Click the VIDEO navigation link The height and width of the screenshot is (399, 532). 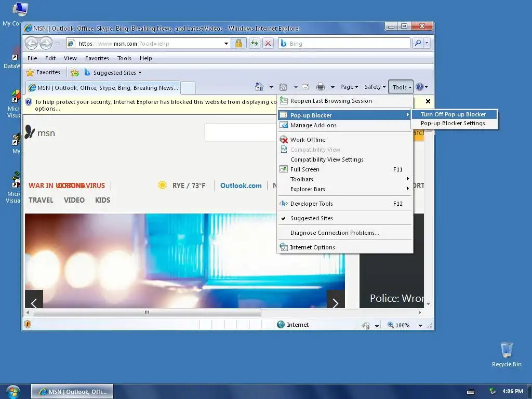click(x=74, y=200)
